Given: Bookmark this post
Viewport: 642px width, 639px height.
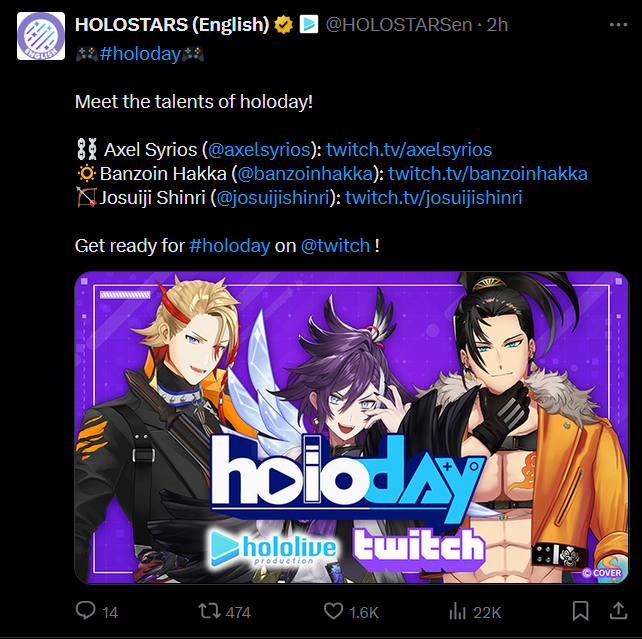Looking at the screenshot, I should (581, 611).
